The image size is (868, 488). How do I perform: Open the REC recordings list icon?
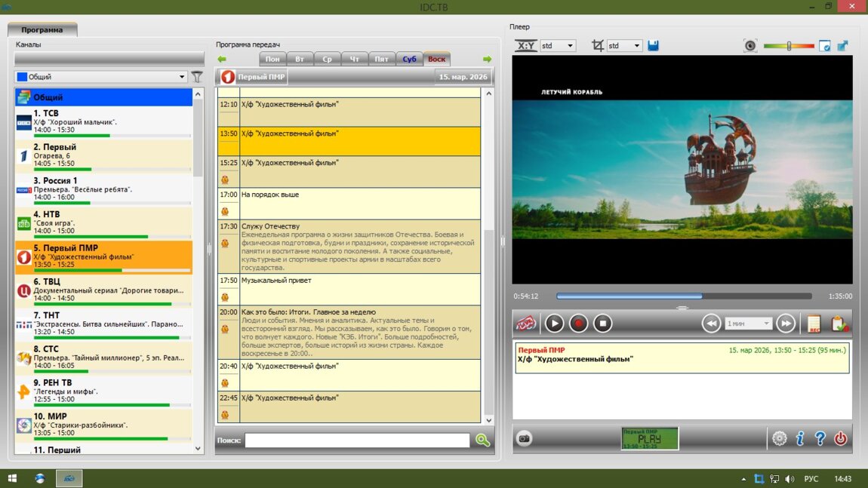(x=814, y=324)
